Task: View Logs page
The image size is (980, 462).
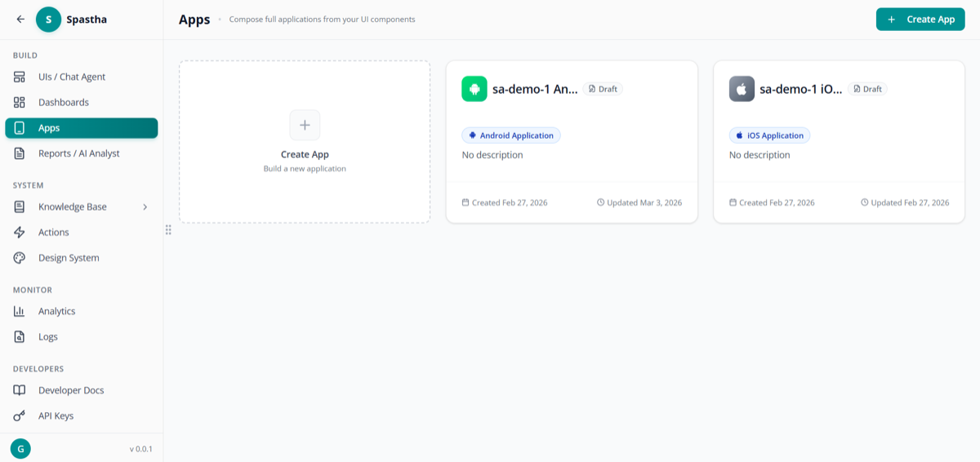Action: [x=82, y=336]
